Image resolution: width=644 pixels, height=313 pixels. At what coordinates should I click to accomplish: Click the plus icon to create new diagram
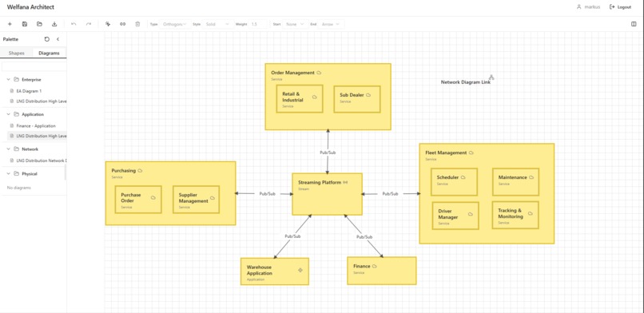pos(10,24)
